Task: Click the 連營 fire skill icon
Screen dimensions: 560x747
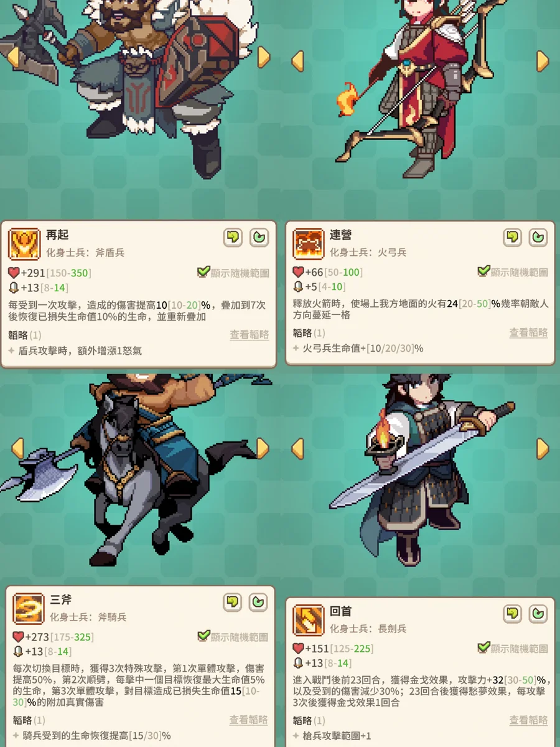Action: tap(309, 243)
